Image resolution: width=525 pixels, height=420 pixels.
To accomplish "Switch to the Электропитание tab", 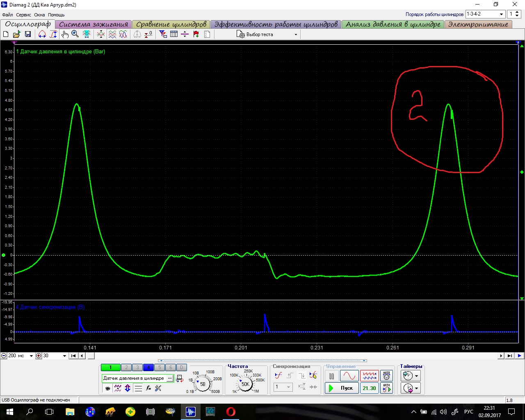I will [478, 24].
